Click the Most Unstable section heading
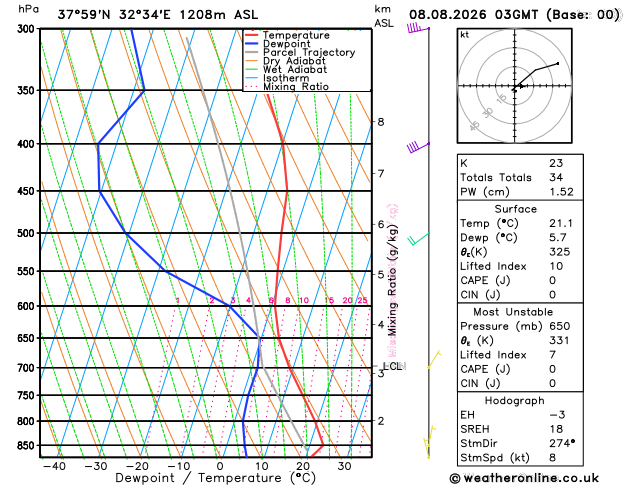This screenshot has width=629, height=486. pos(513,312)
